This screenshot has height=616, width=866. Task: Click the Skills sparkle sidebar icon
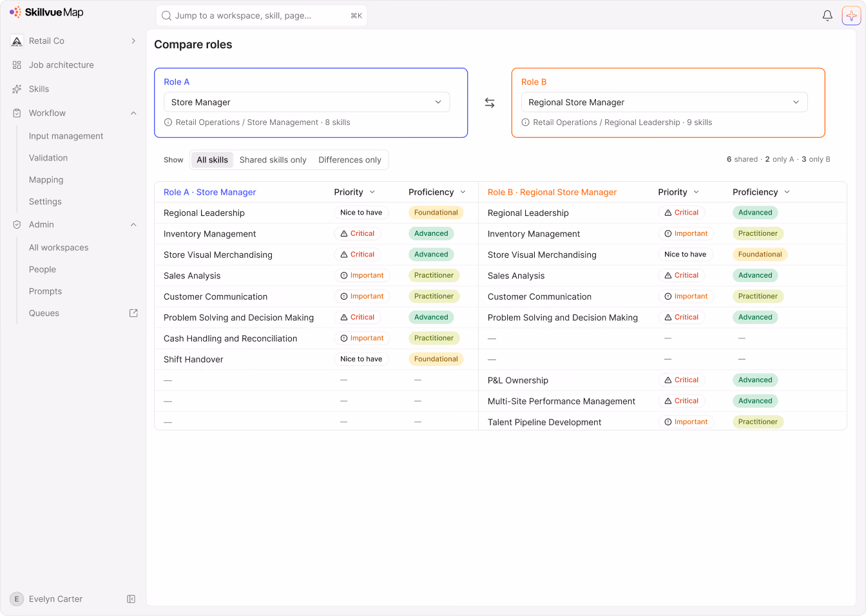[17, 89]
